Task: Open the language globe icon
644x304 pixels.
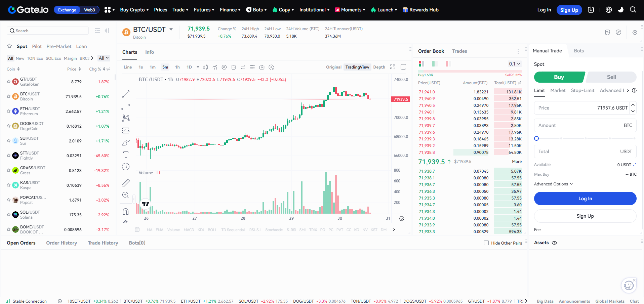Action: coord(609,10)
